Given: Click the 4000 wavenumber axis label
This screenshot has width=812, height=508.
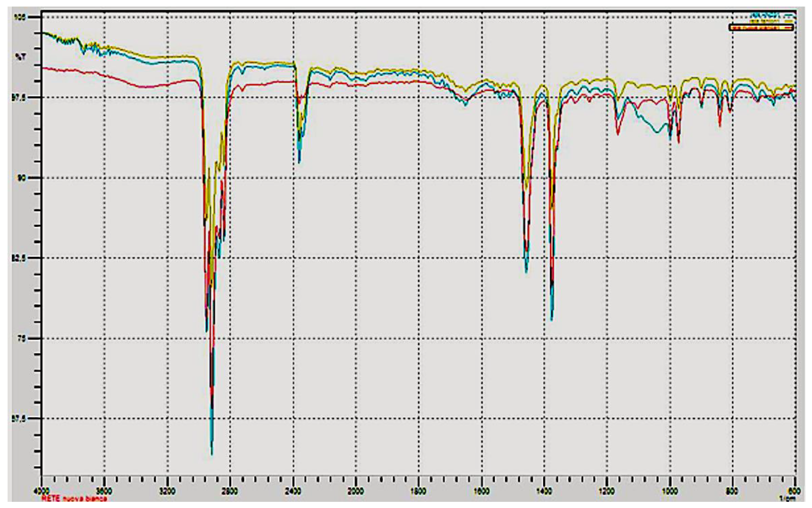Looking at the screenshot, I should [42, 491].
